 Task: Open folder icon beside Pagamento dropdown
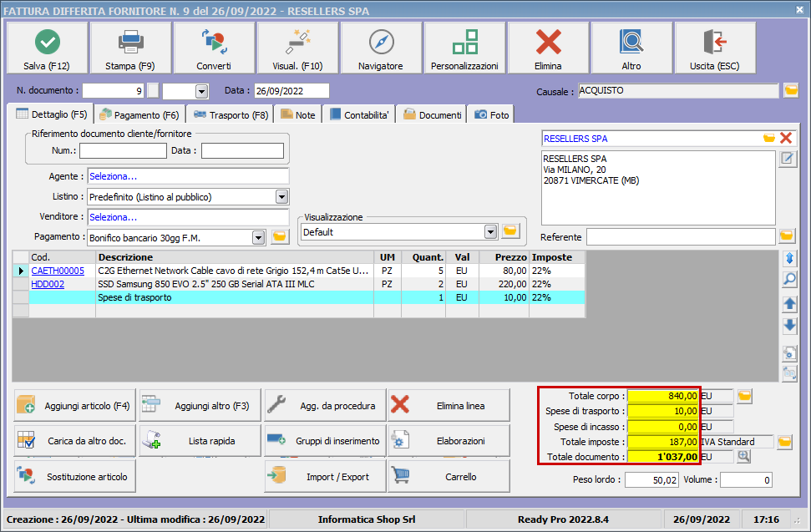click(x=280, y=237)
